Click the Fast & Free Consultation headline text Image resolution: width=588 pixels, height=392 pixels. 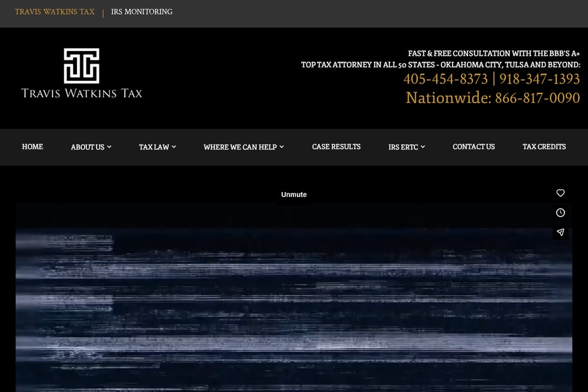pyautogui.click(x=494, y=53)
